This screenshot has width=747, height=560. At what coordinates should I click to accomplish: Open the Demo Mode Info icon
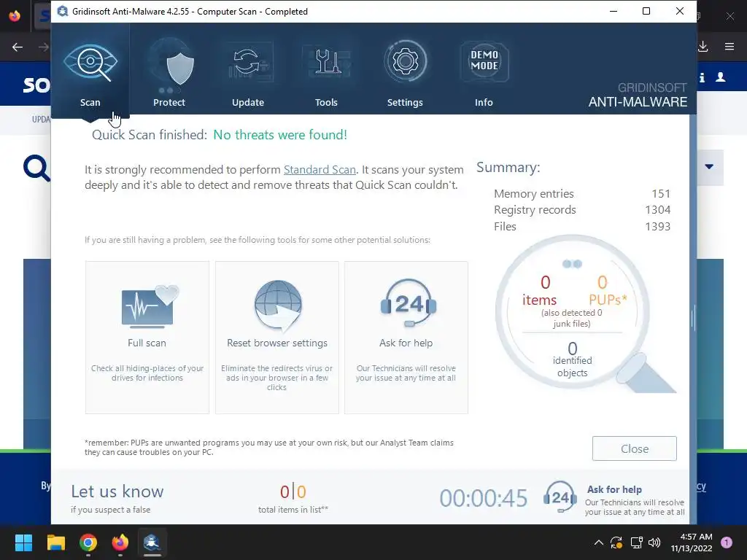click(484, 61)
